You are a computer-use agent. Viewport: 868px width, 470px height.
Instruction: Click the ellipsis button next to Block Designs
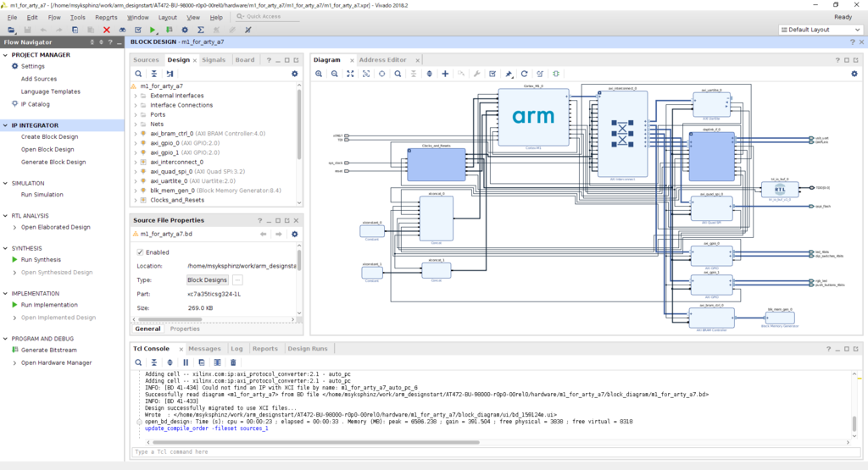click(237, 279)
